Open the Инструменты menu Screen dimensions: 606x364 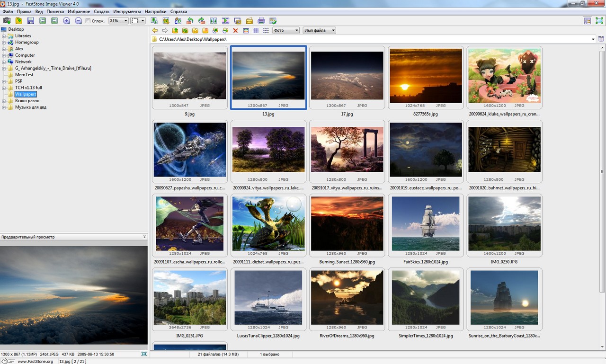coord(127,11)
